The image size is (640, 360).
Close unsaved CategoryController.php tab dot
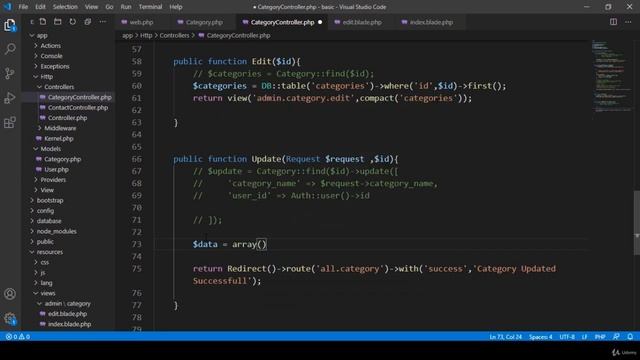[320, 22]
